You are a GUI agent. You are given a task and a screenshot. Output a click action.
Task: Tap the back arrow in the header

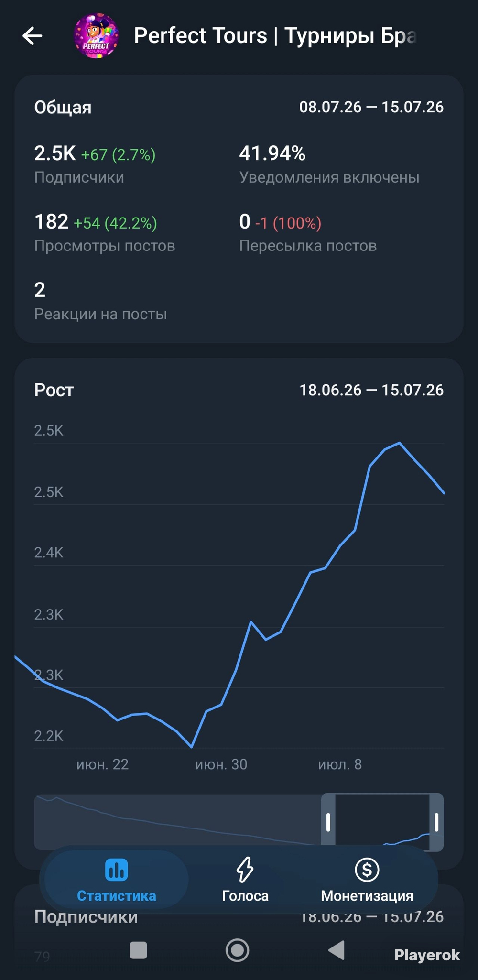tap(33, 36)
